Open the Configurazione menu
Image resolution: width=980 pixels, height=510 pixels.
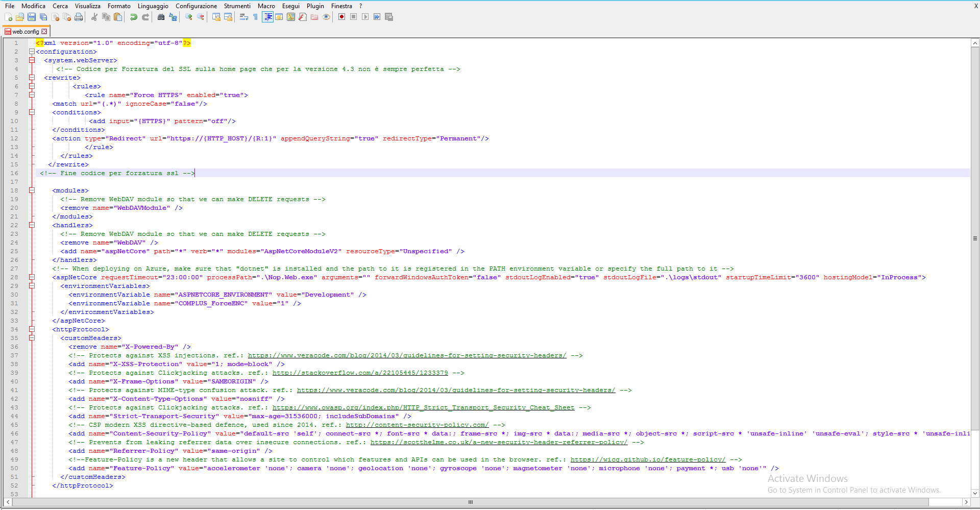point(197,6)
